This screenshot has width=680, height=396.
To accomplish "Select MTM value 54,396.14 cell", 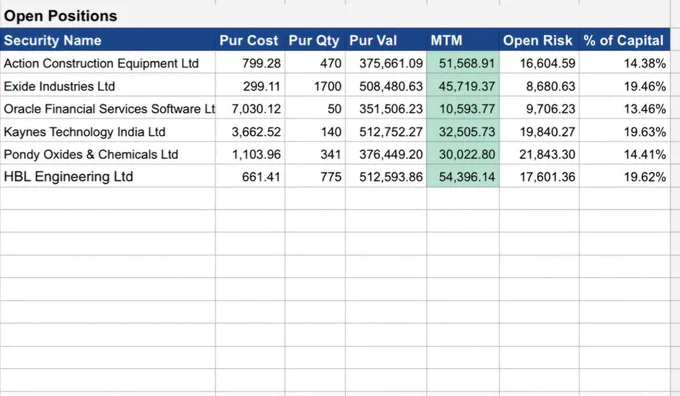I will pyautogui.click(x=463, y=177).
